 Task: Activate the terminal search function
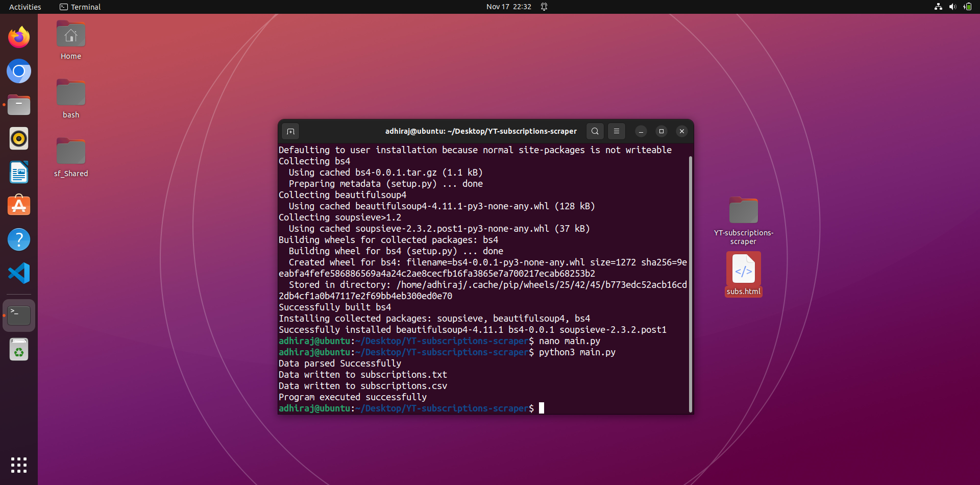(x=595, y=131)
